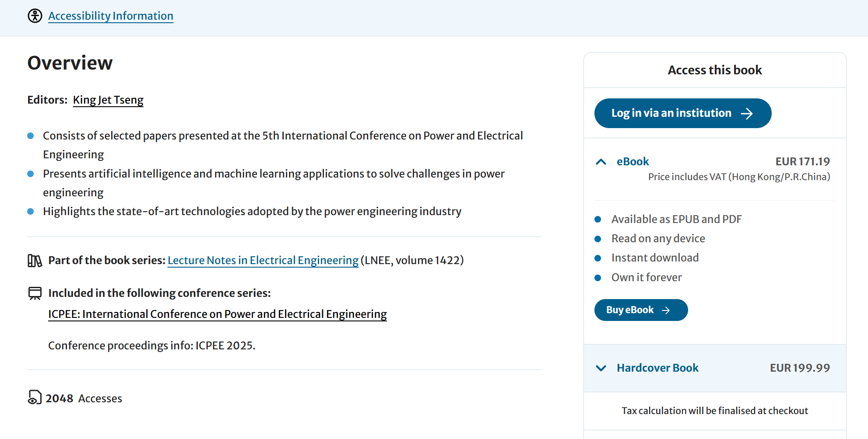Image resolution: width=868 pixels, height=439 pixels.
Task: Open ICPEE conference series link
Action: (x=217, y=314)
